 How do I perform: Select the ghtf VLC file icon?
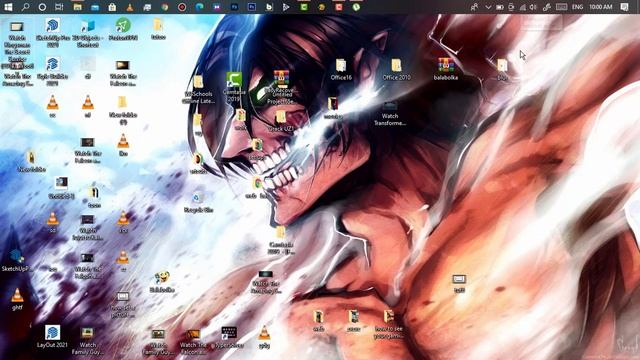point(17,299)
